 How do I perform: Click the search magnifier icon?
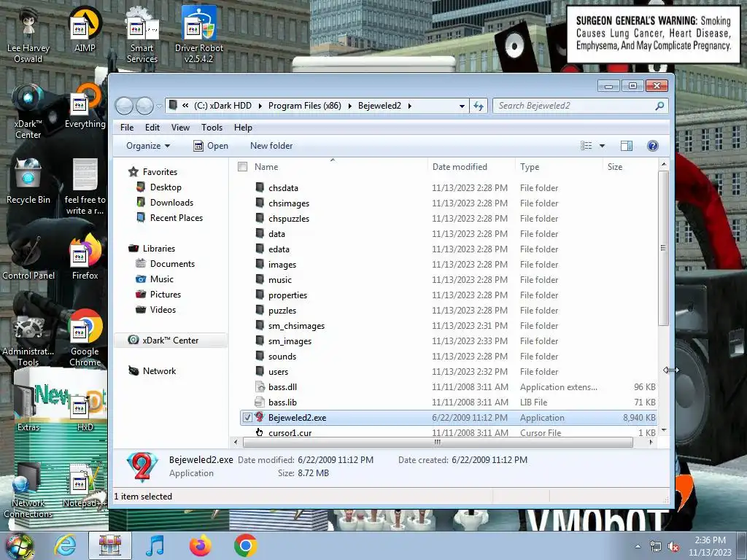pyautogui.click(x=659, y=106)
